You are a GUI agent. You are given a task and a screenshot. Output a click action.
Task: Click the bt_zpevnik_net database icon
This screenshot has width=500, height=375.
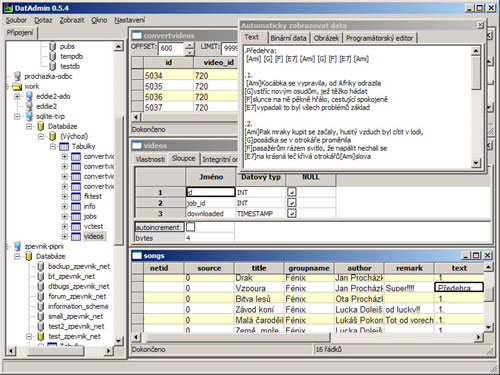click(x=41, y=276)
